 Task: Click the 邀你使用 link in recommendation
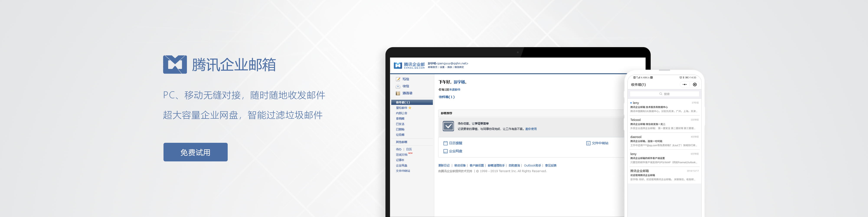531,129
